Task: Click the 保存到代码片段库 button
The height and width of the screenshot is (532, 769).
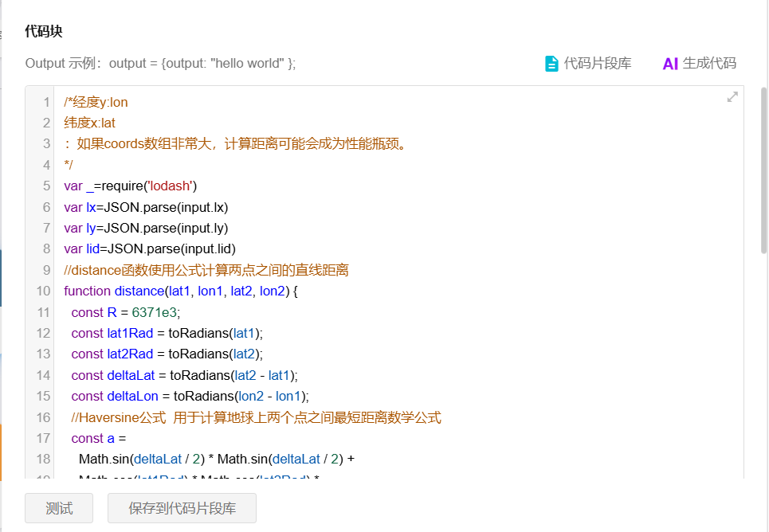Action: coord(182,508)
